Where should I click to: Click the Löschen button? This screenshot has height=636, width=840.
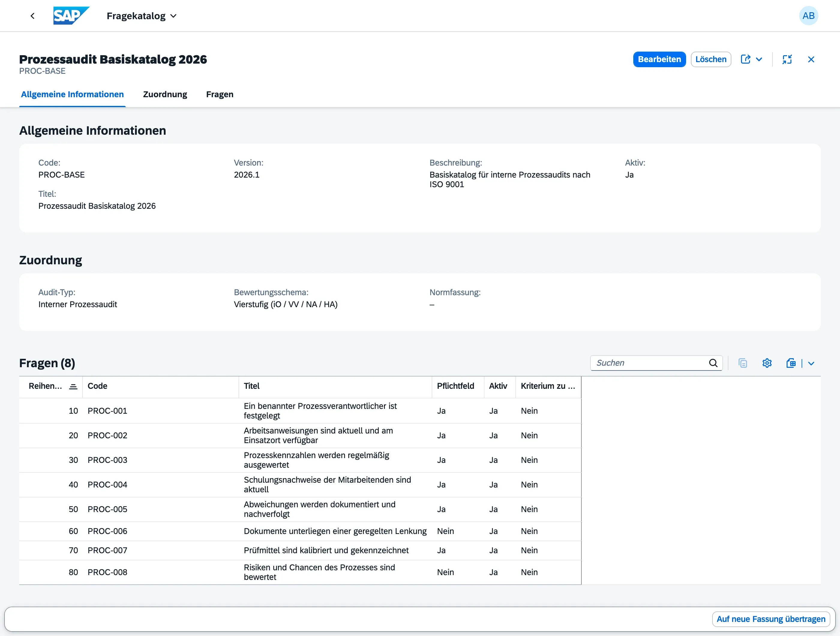point(710,59)
